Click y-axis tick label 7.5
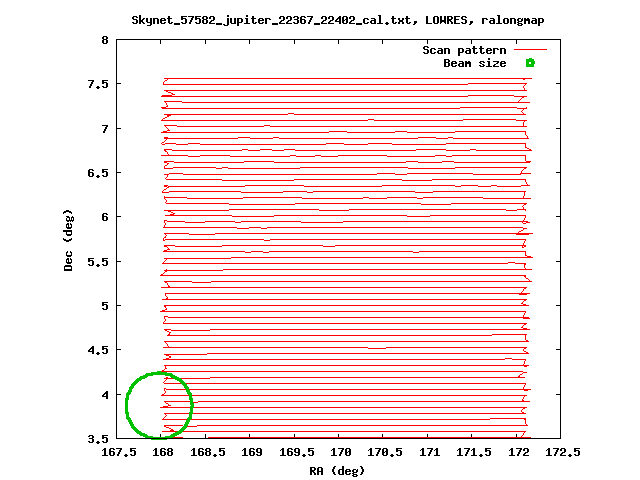This screenshot has width=640, height=480. click(x=98, y=84)
